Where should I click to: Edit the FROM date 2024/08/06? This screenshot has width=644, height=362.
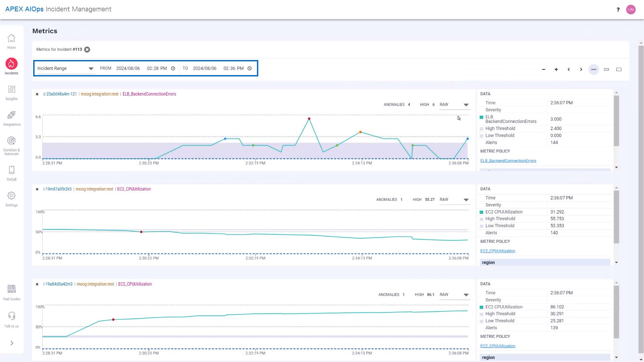(x=128, y=68)
